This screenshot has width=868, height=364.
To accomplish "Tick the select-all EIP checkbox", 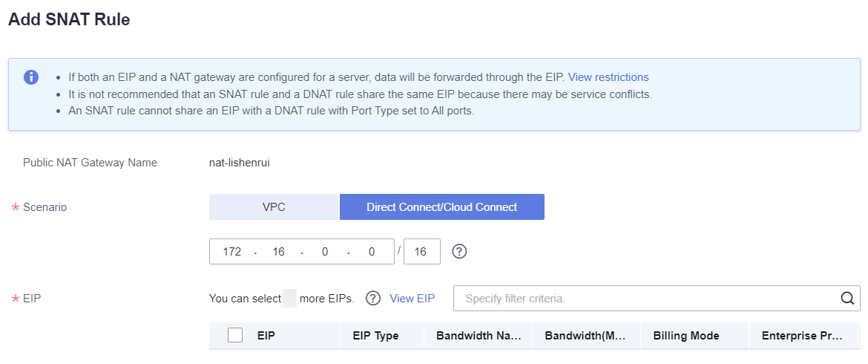I will [x=235, y=335].
